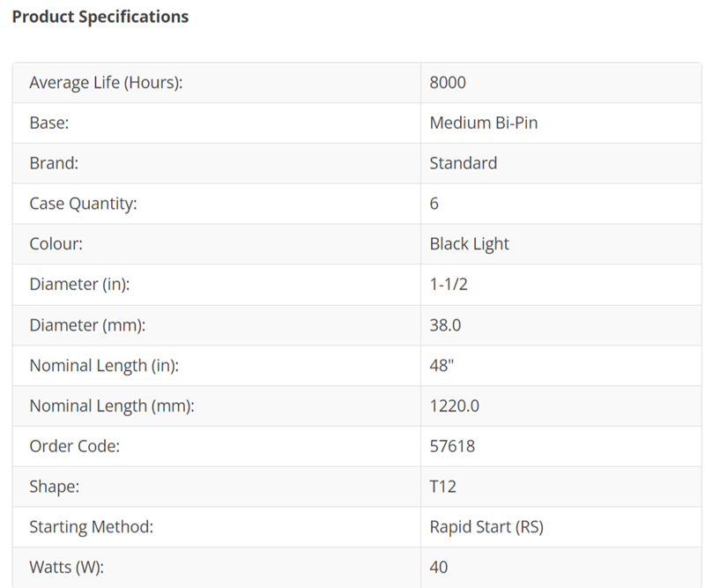Click the Watts (W) label
This screenshot has height=588, width=705.
point(67,568)
